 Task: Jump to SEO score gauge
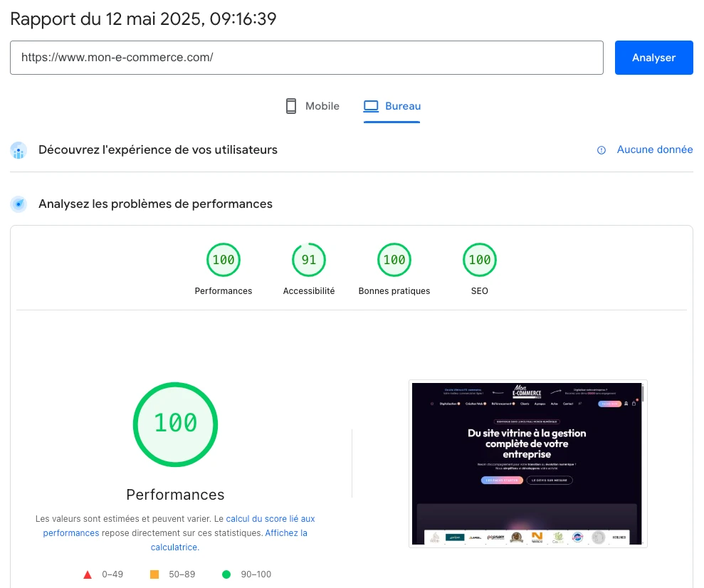(480, 259)
